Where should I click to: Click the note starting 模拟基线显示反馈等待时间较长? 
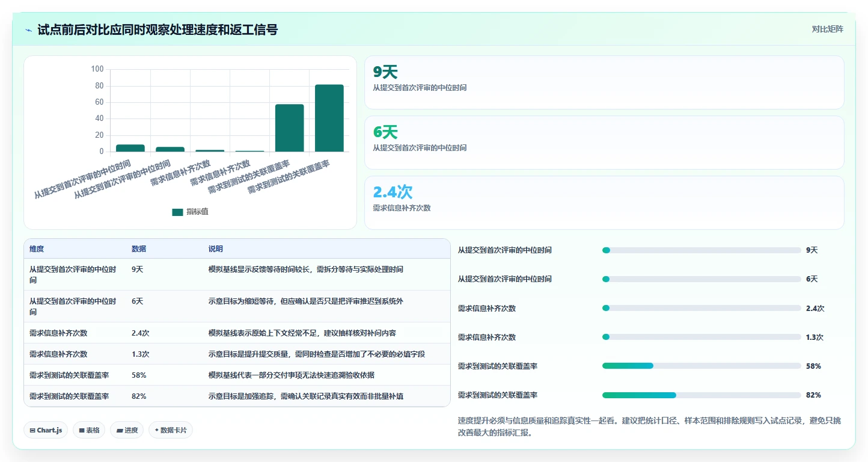tap(306, 269)
